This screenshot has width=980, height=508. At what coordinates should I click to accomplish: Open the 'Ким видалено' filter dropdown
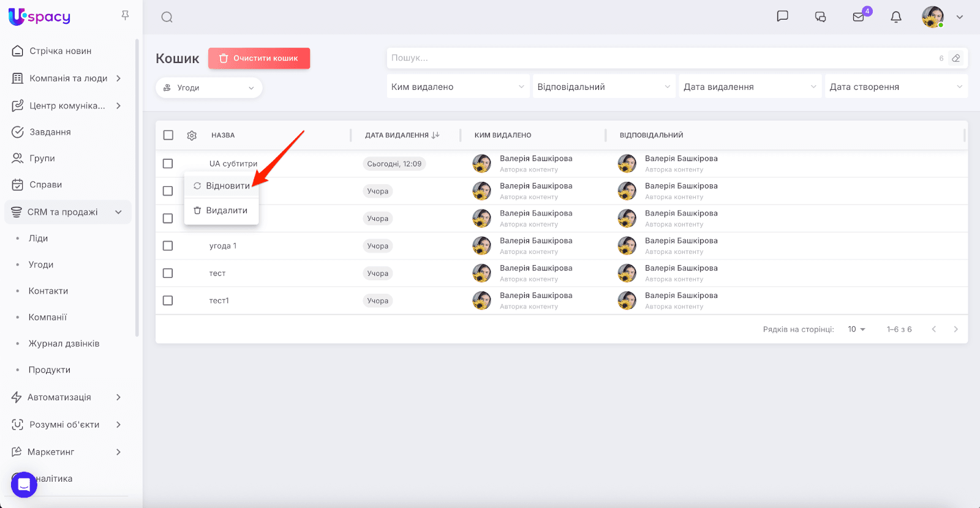(x=458, y=87)
